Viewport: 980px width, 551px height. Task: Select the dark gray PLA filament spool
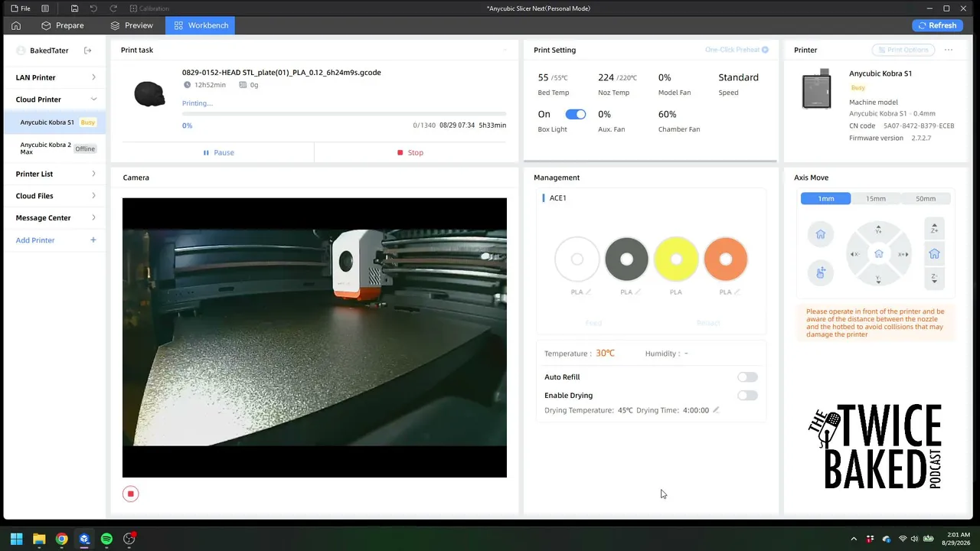coord(626,259)
